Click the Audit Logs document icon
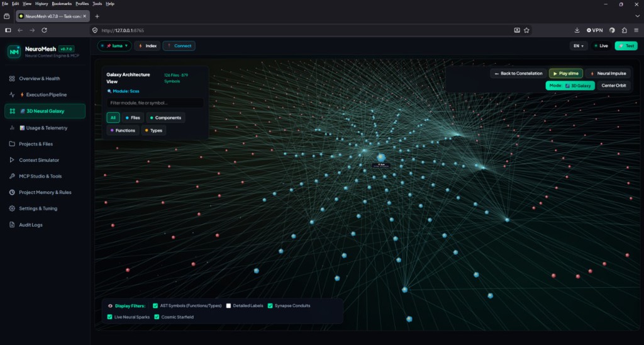644x345 pixels. point(12,225)
